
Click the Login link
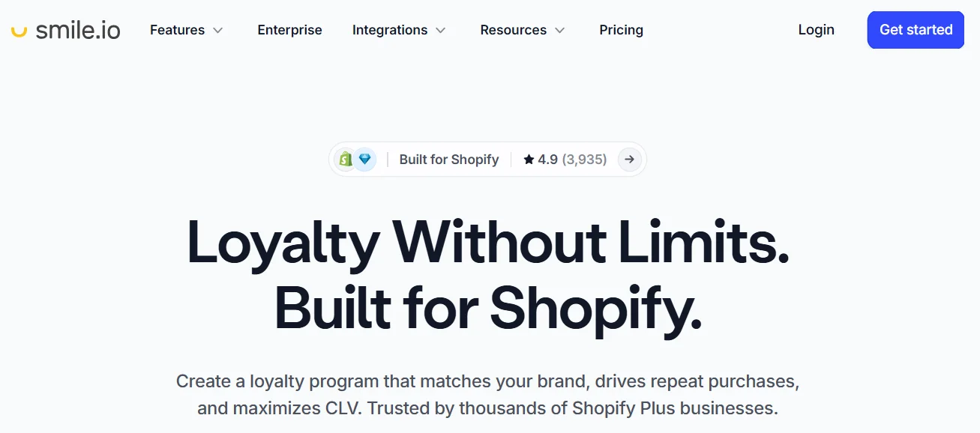pos(816,30)
